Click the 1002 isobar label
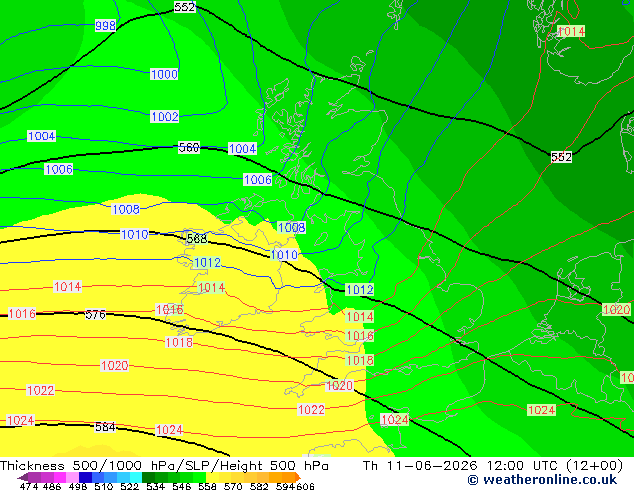 tap(165, 117)
